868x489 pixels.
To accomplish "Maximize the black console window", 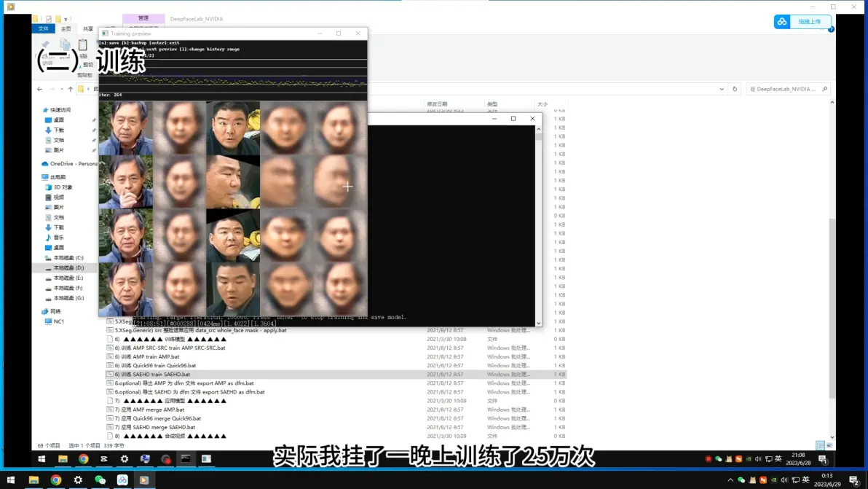I will click(513, 119).
